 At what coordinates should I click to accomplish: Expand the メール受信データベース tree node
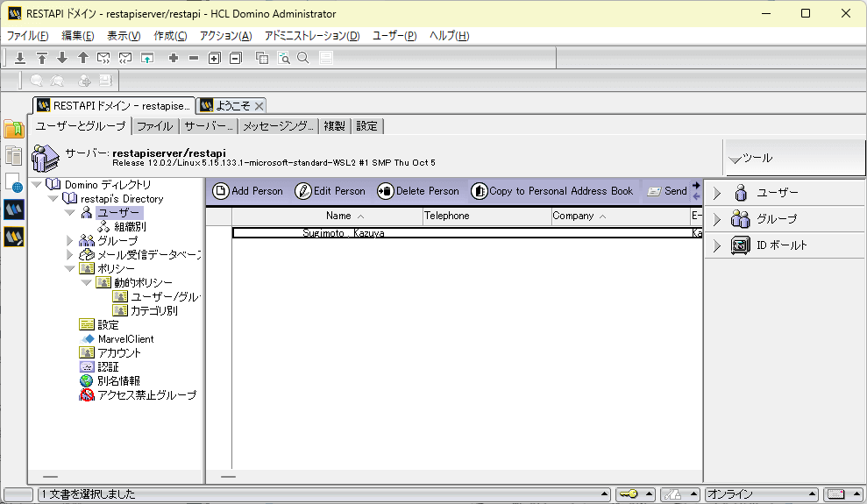69,255
